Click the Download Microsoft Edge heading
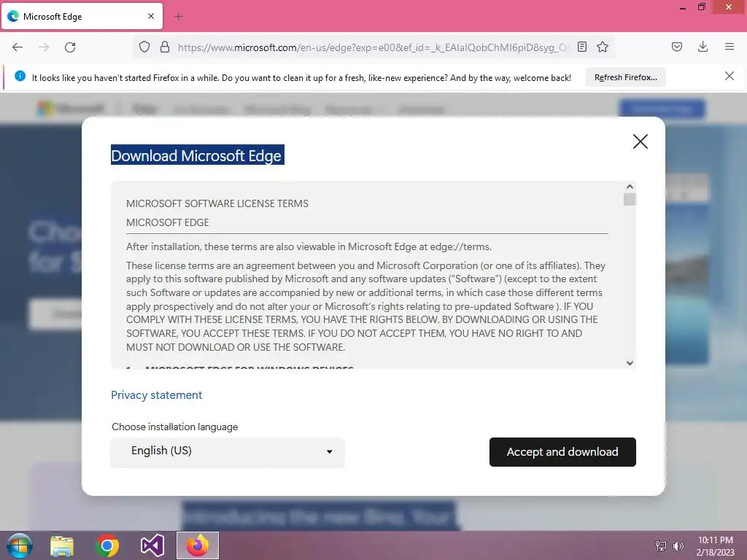This screenshot has width=747, height=560. click(x=197, y=155)
